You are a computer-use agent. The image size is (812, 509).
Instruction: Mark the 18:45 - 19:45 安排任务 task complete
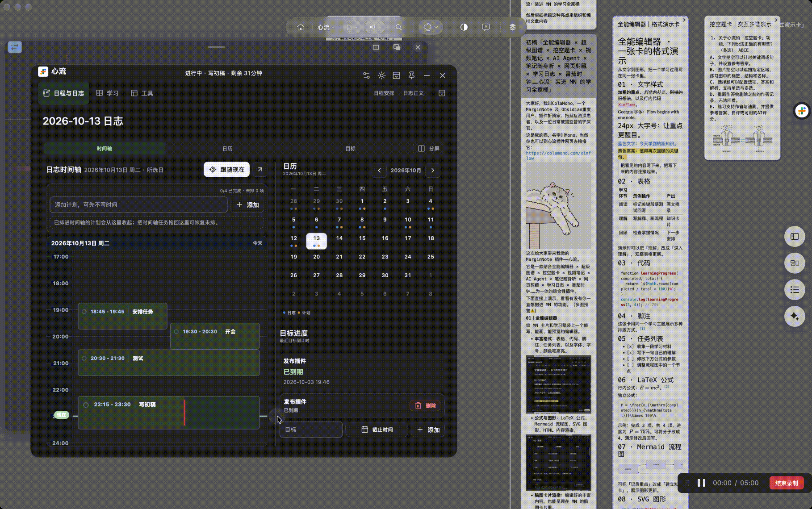pos(84,312)
